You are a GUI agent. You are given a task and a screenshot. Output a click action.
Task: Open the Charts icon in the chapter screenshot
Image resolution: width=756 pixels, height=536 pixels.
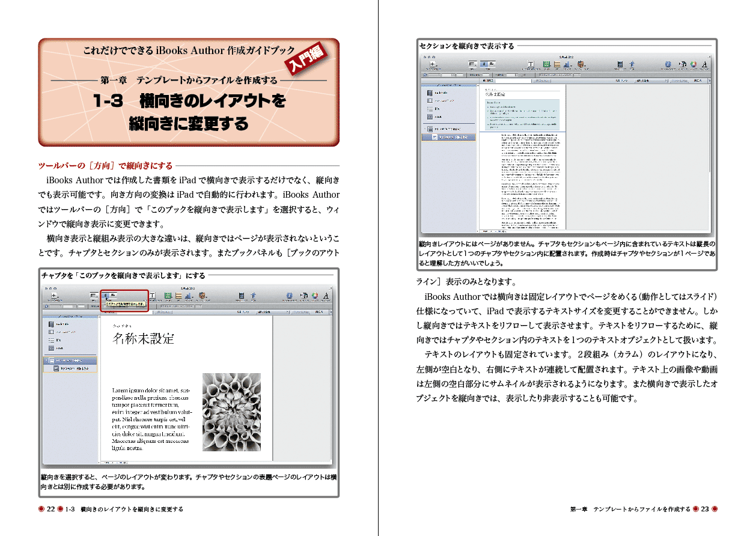[x=189, y=296]
